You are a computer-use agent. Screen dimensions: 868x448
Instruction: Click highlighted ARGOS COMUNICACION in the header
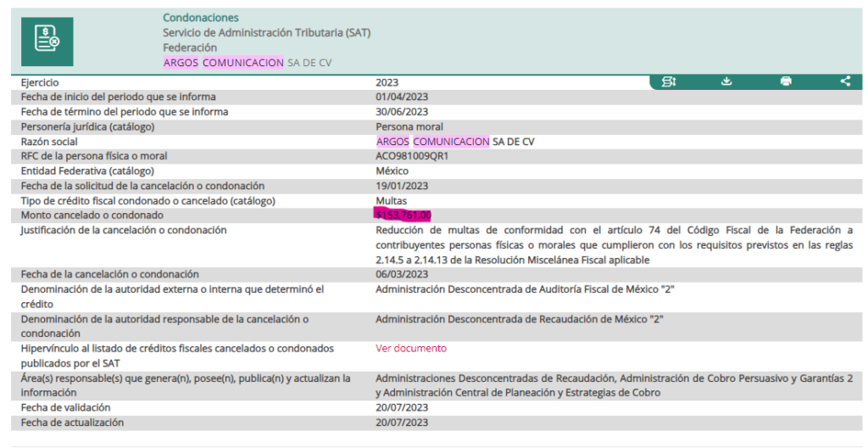click(x=223, y=63)
